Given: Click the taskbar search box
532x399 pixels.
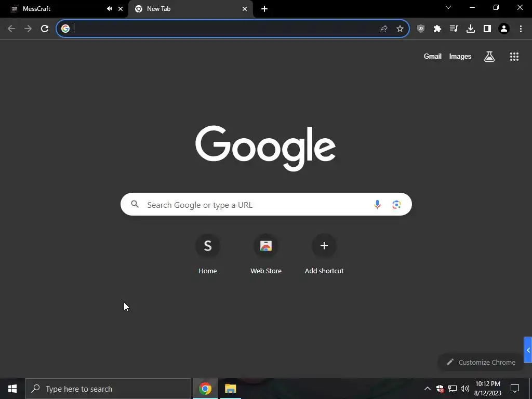Looking at the screenshot, I should point(108,389).
